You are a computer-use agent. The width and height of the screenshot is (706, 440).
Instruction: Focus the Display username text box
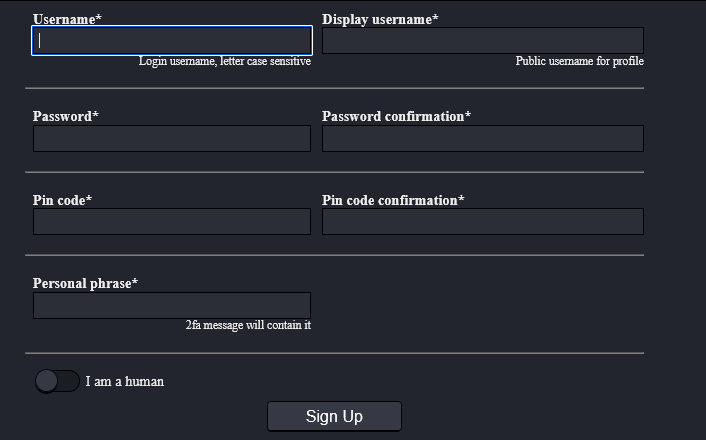(482, 41)
